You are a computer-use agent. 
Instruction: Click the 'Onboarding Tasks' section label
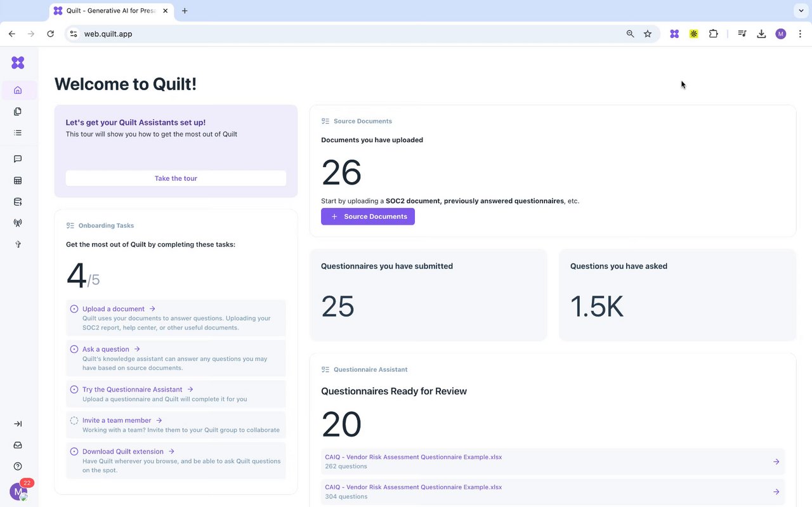[x=106, y=225]
